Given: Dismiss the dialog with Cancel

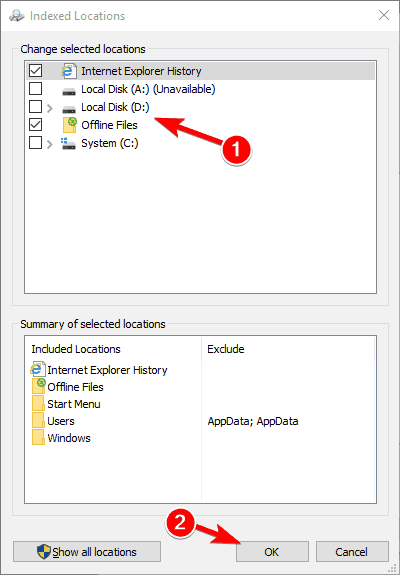Looking at the screenshot, I should 352,552.
